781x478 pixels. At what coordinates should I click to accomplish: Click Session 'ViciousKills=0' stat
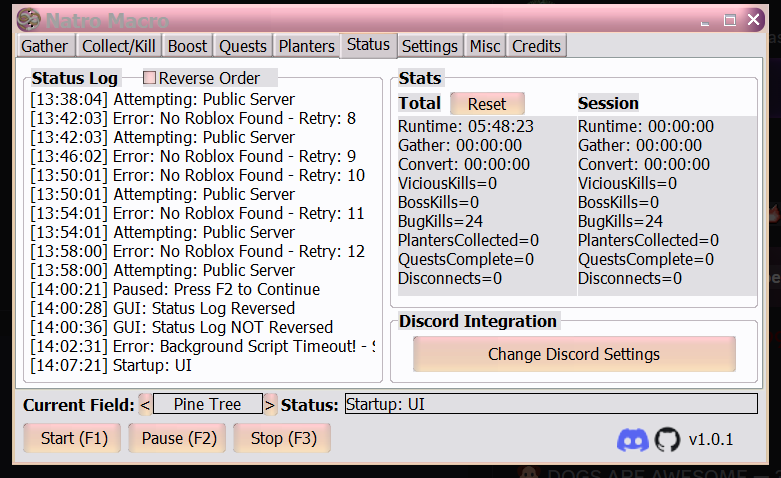tap(627, 183)
